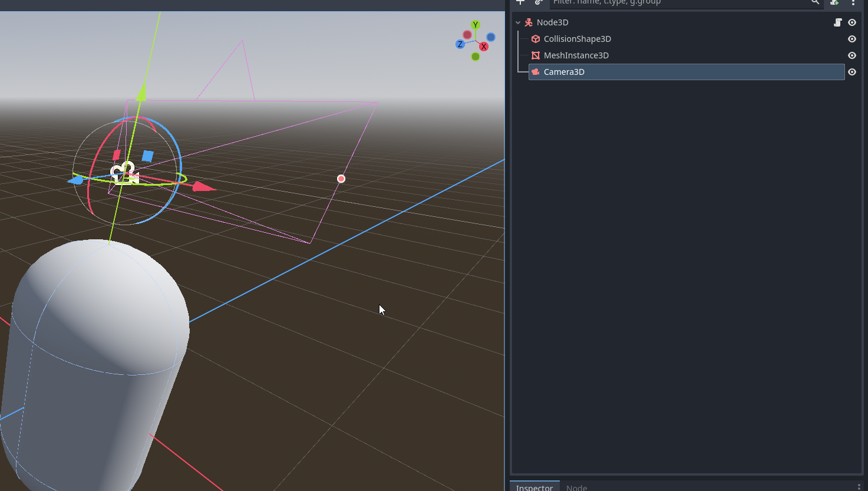Viewport: 868px width, 491px height.
Task: Select the CollisionShape3D node
Action: coord(577,39)
